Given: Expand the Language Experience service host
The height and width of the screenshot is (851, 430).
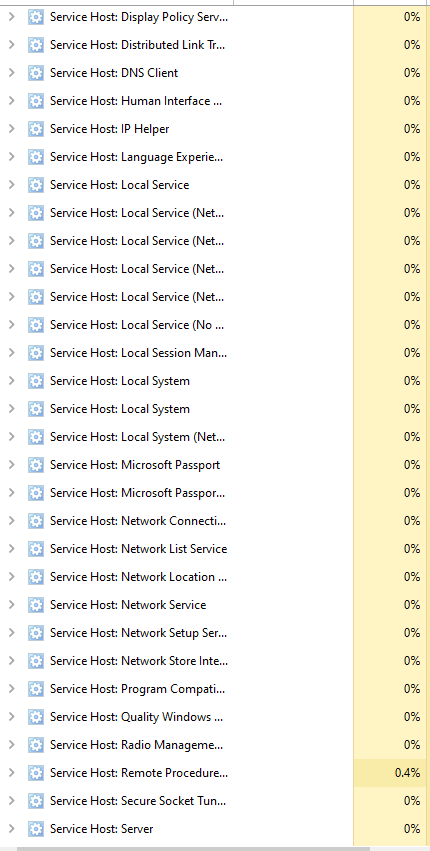Looking at the screenshot, I should tap(11, 157).
